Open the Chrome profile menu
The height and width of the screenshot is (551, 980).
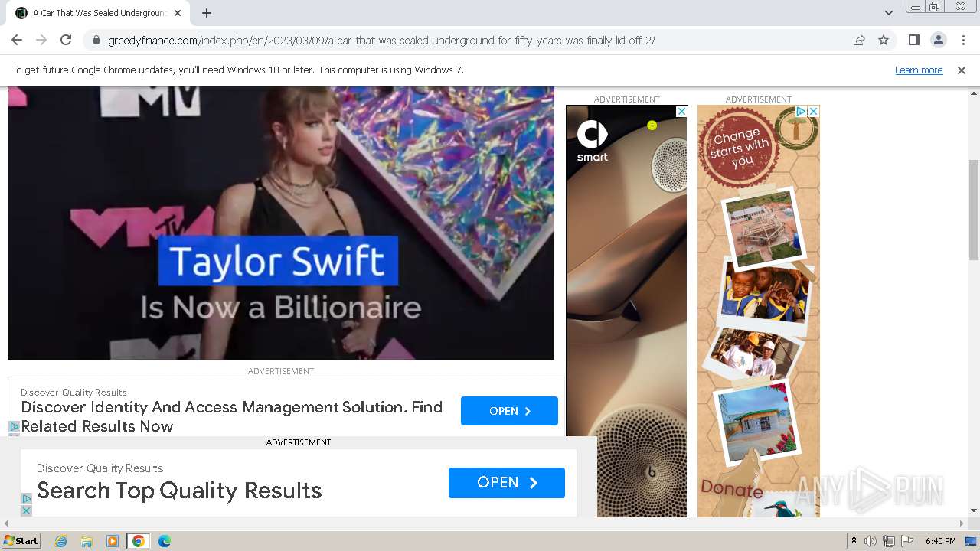pos(939,40)
